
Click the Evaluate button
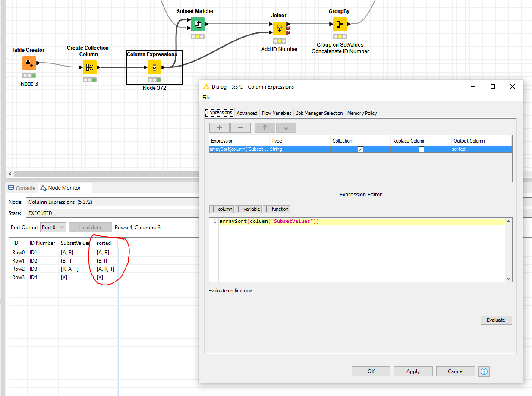pos(496,320)
